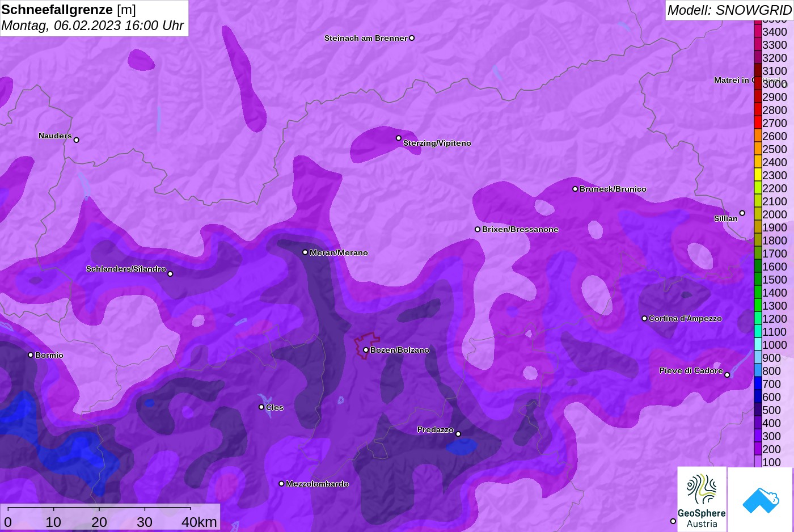Select the Nauders location marker dot
This screenshot has height=532, width=794.
pos(77,140)
